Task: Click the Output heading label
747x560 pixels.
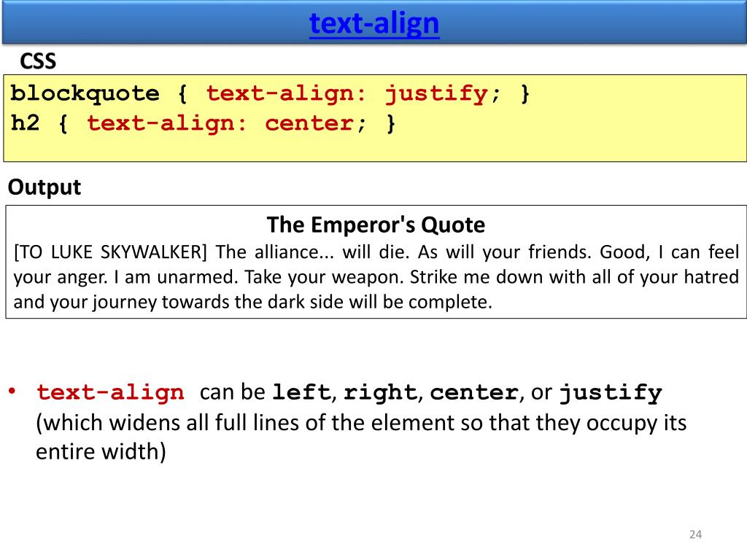Action: pyautogui.click(x=44, y=187)
